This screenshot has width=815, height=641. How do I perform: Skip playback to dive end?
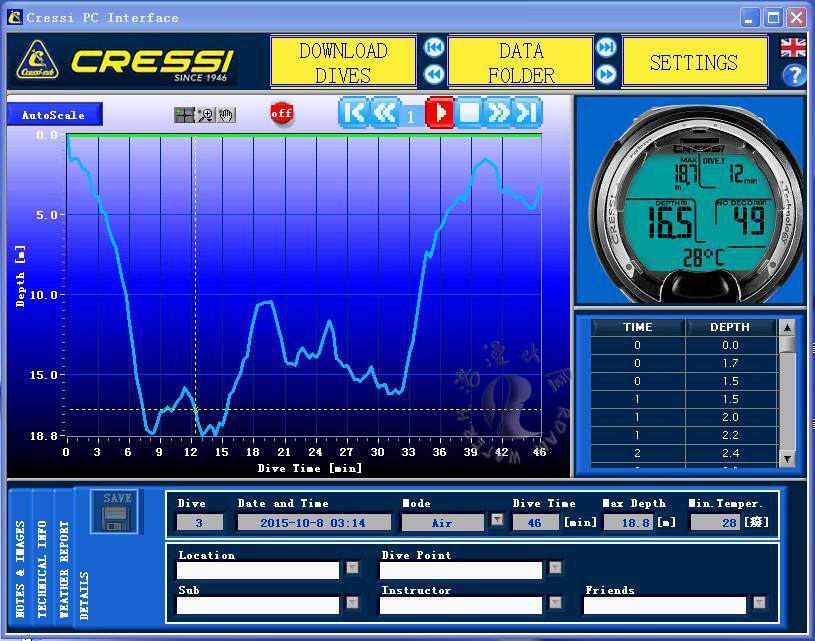click(x=527, y=112)
